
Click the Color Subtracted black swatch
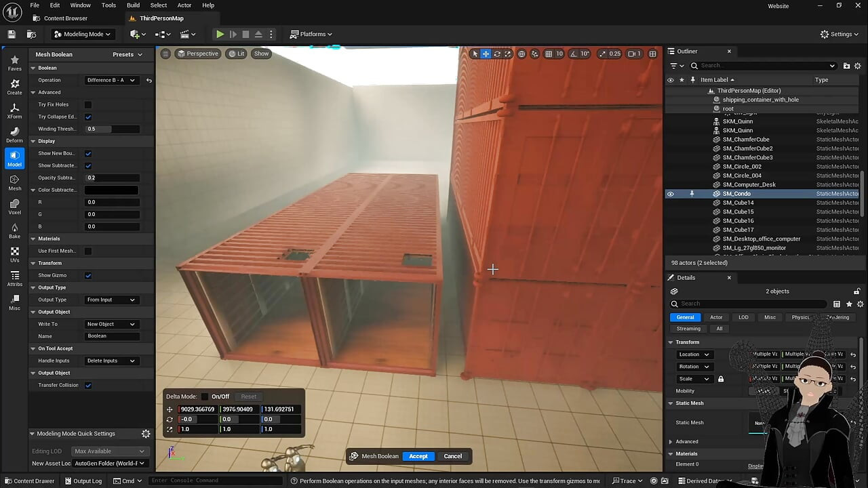111,190
